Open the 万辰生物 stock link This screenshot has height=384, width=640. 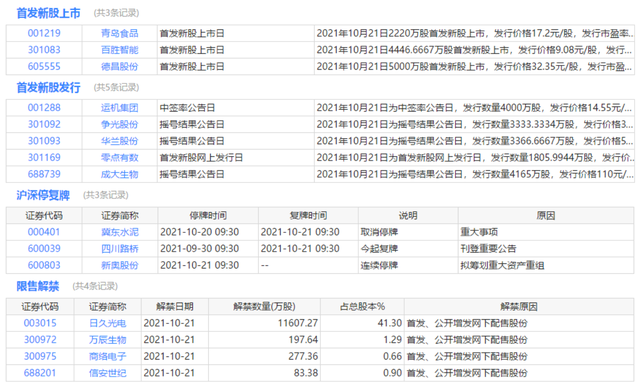108,340
